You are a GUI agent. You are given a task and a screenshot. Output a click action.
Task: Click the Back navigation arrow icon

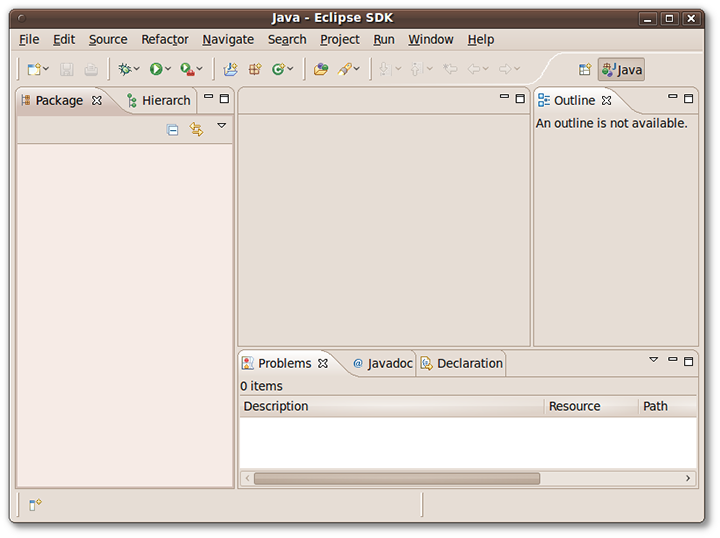[x=474, y=69]
